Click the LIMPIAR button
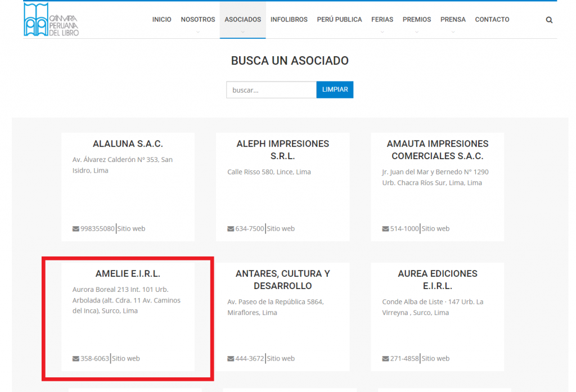 point(335,89)
